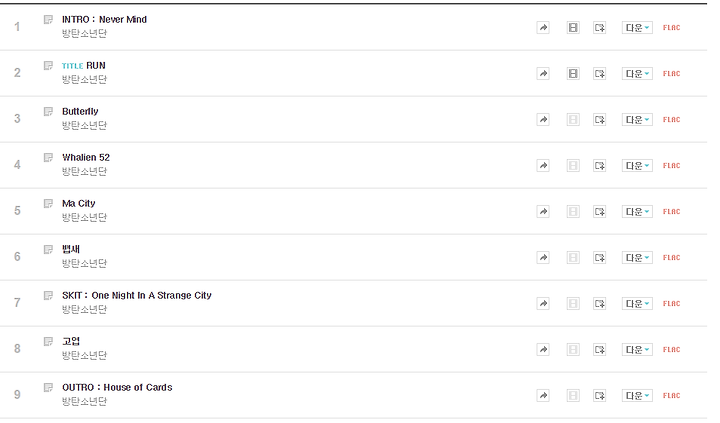Expand download dropdown for Butterfly
Viewport: 720px width, 423px height.
coord(637,119)
